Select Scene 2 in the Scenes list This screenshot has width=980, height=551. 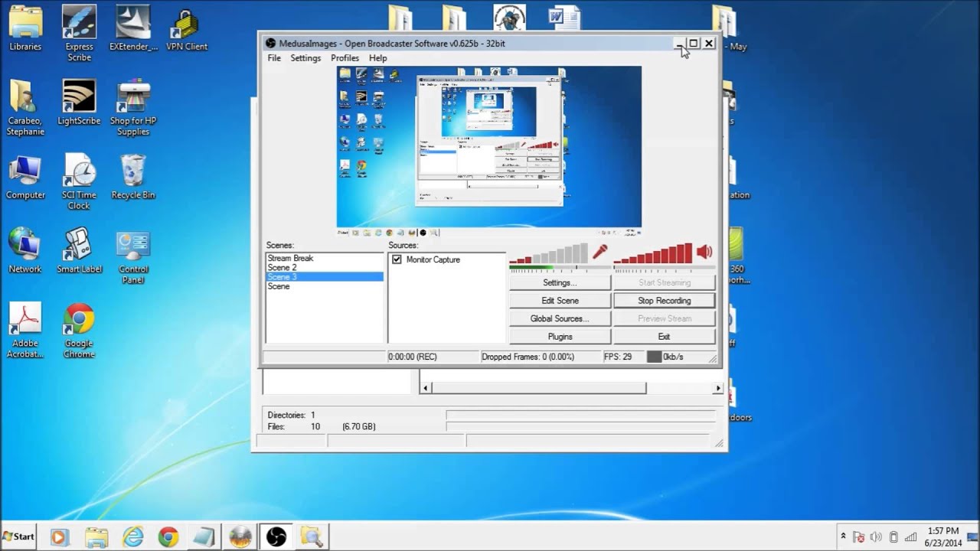(x=325, y=267)
